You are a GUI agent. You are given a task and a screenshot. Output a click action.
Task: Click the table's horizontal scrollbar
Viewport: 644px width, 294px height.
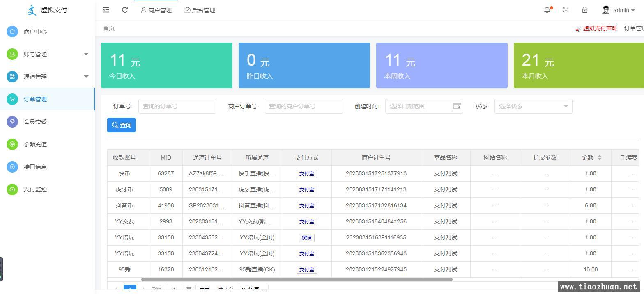pos(297,280)
